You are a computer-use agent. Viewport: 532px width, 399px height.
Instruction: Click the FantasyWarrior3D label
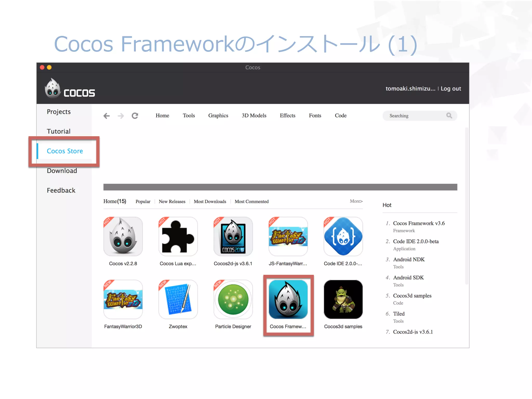tap(123, 327)
